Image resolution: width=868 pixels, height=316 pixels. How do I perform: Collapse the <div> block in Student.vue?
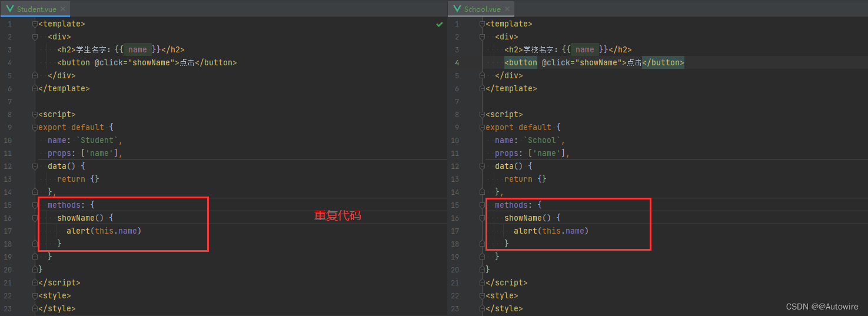pyautogui.click(x=35, y=37)
